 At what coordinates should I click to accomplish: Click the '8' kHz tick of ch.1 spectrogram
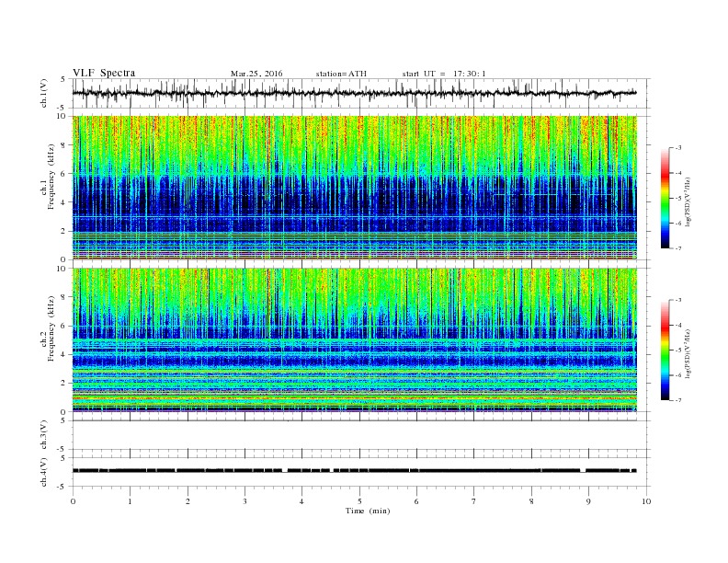[64, 145]
